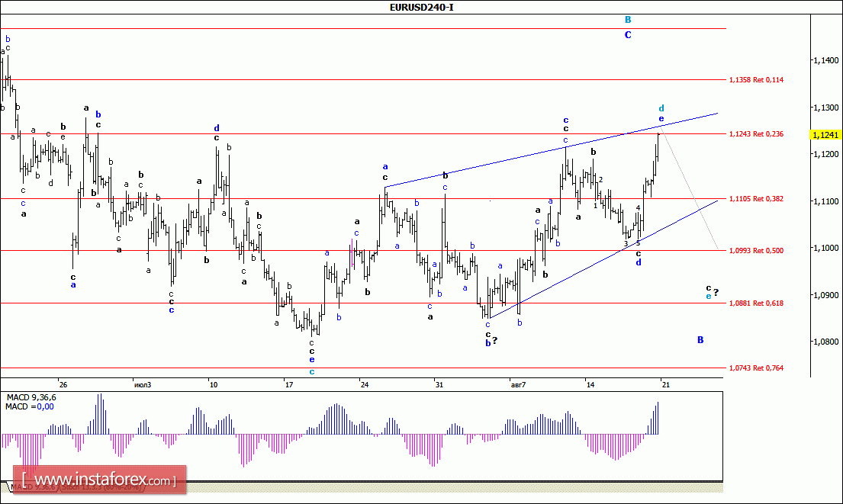This screenshot has height=504, width=843.
Task: Click the 1,0881 Ret 0,618 level label
Action: tap(756, 303)
